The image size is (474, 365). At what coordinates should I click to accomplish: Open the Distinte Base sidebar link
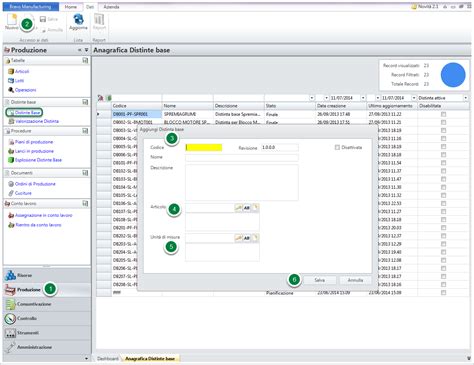pos(27,113)
